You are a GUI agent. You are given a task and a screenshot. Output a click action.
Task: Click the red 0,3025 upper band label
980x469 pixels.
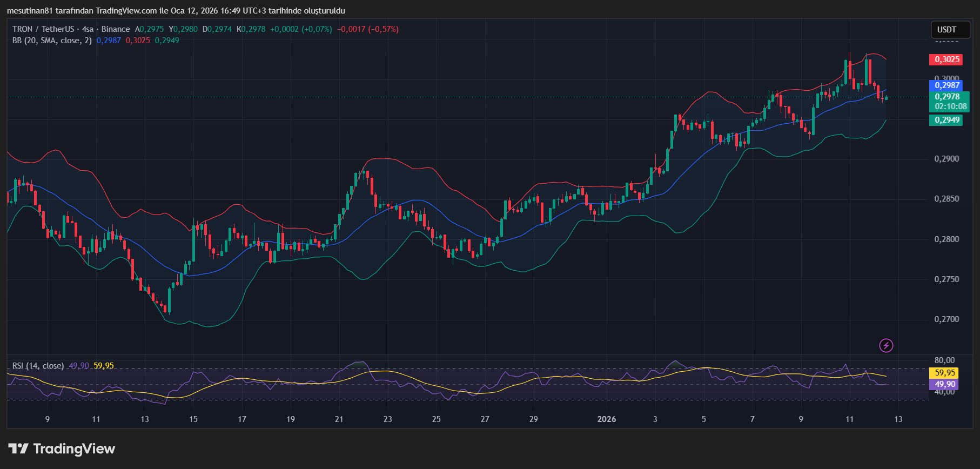pyautogui.click(x=947, y=59)
